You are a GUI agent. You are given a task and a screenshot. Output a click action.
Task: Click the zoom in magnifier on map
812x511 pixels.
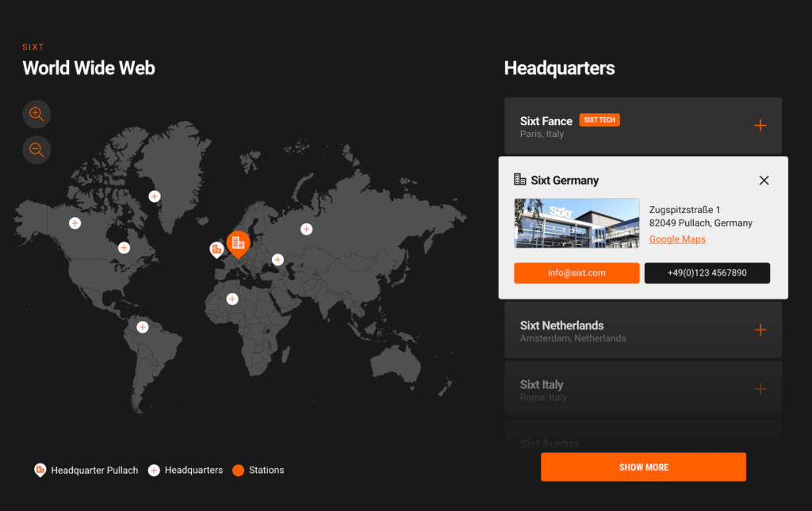point(36,114)
